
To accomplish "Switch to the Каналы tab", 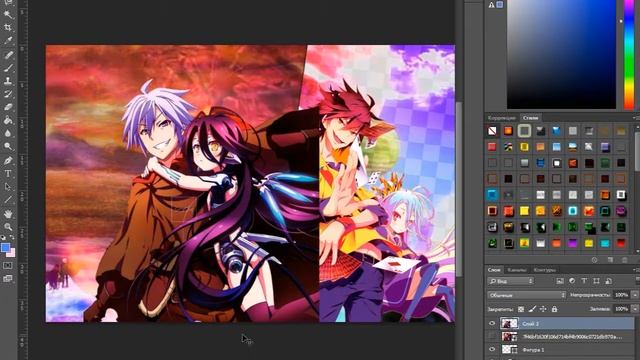I will [x=517, y=270].
